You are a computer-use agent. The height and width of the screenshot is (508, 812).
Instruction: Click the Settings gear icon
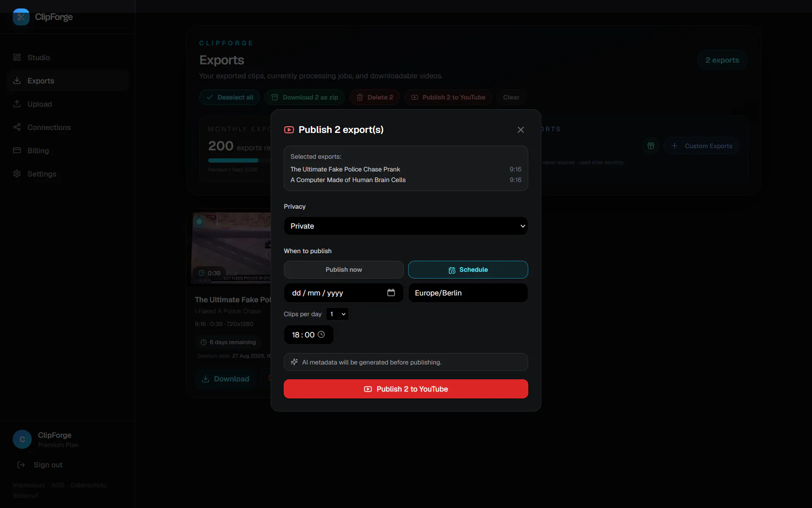coord(17,174)
